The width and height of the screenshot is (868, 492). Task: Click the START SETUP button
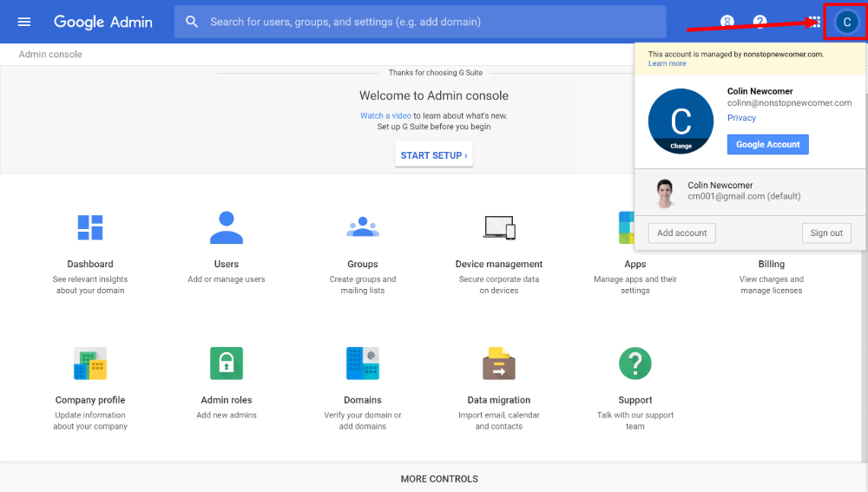(x=434, y=155)
